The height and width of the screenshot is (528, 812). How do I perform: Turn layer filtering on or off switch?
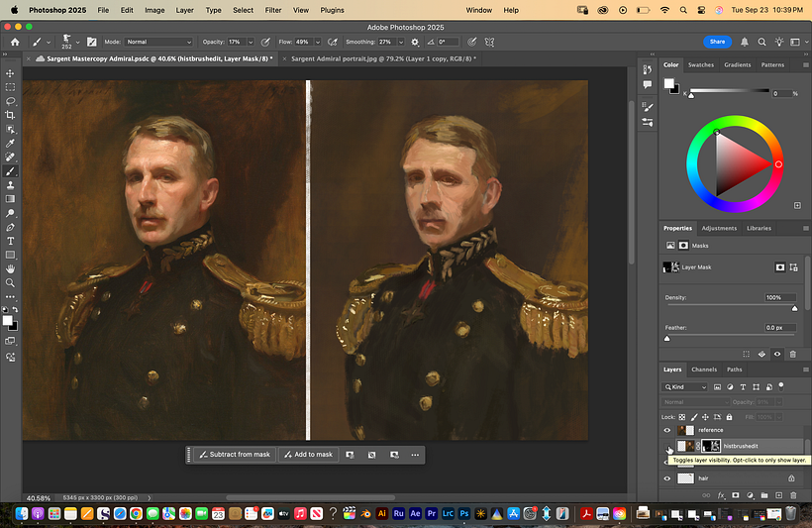tap(781, 386)
